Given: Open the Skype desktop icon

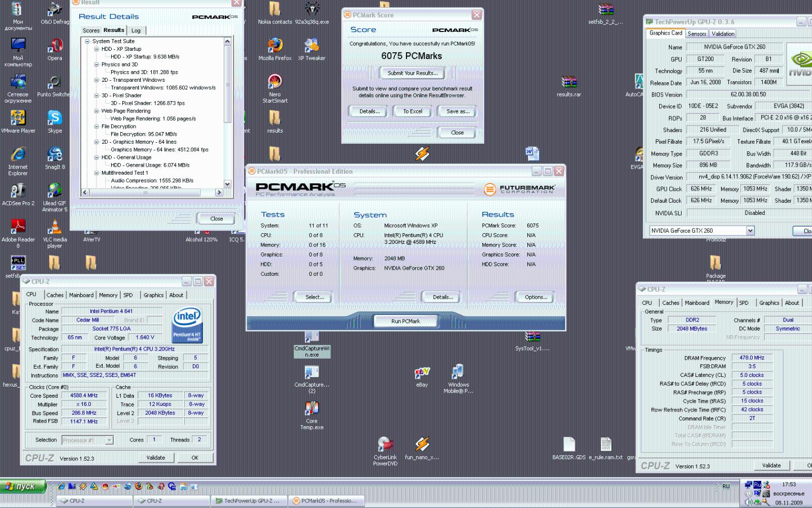Looking at the screenshot, I should (x=55, y=122).
